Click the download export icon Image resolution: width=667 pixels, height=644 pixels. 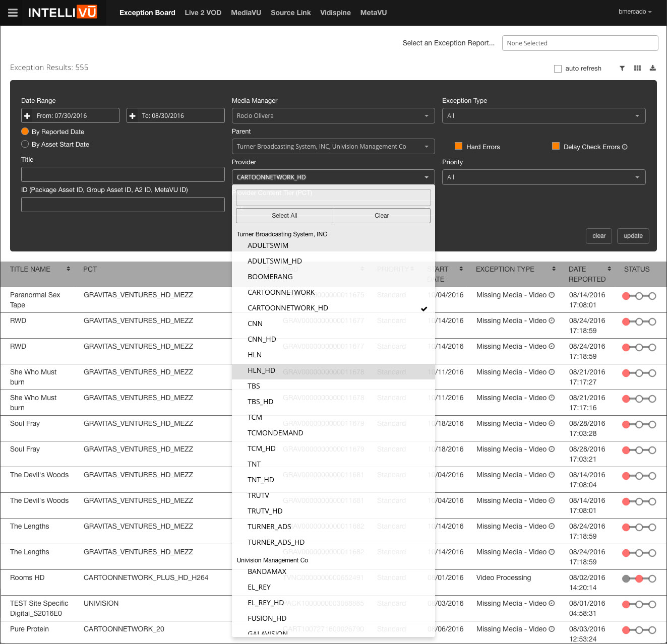coord(652,68)
